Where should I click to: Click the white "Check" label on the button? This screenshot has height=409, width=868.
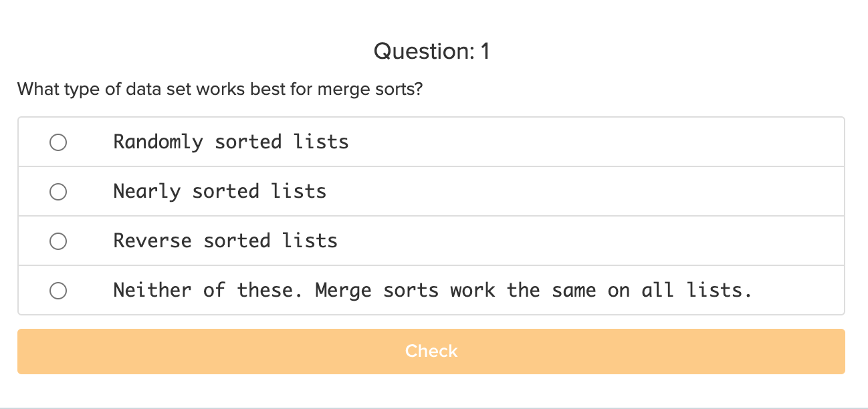pos(431,351)
